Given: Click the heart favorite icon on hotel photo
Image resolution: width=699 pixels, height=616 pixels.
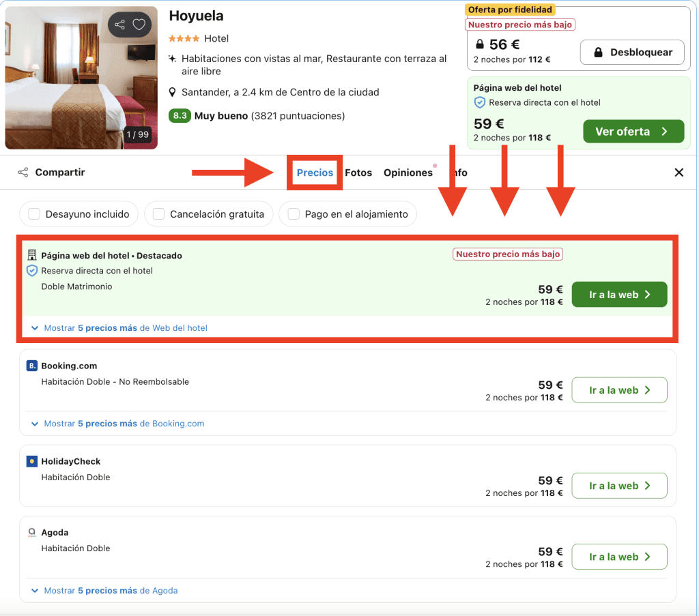Looking at the screenshot, I should pyautogui.click(x=139, y=25).
